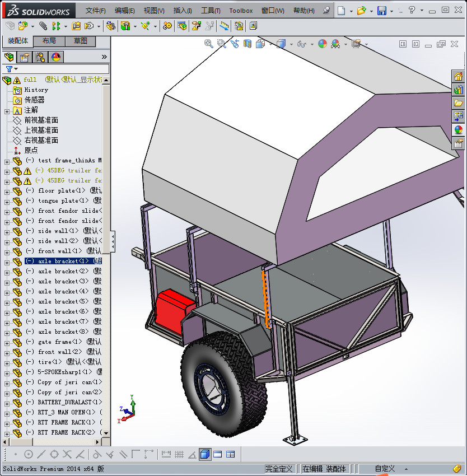Open the Display Style dropdown arrow
The width and height of the screenshot is (467, 476).
pos(291,45)
